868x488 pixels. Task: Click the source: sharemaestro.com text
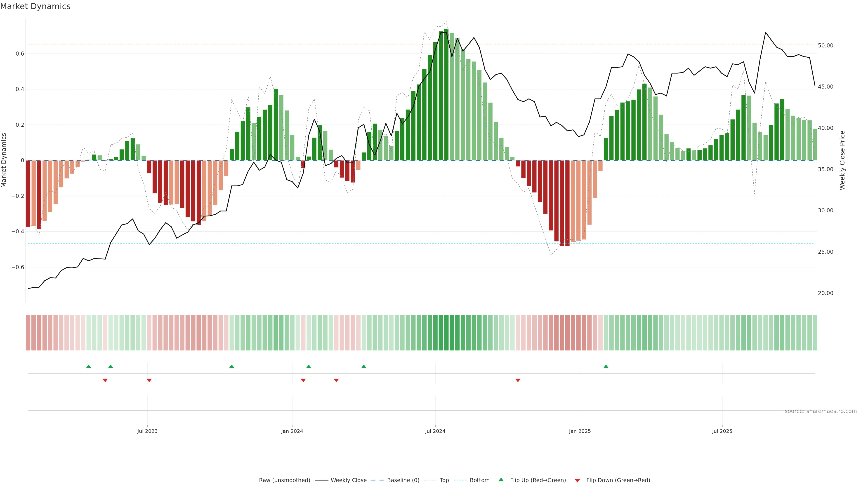pos(821,411)
